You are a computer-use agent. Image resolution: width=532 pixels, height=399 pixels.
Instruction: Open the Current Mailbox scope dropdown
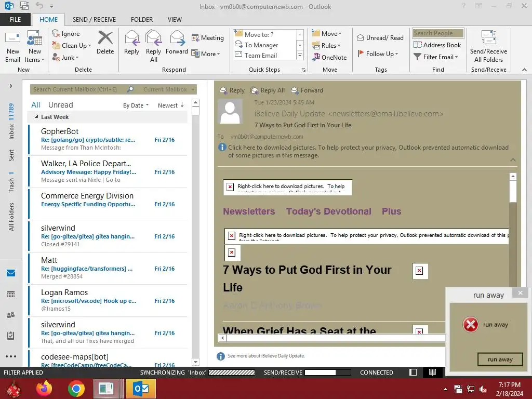pyautogui.click(x=169, y=89)
